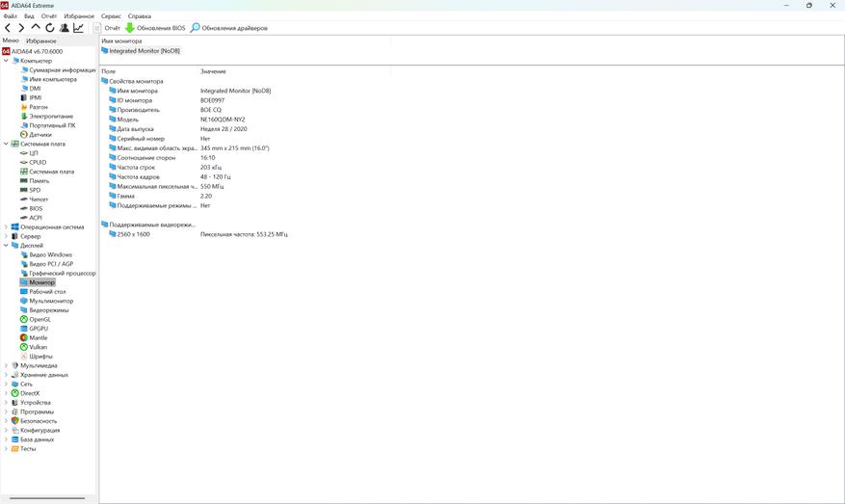
Task: Go back with the left arrow toolbar icon
Action: [x=8, y=28]
